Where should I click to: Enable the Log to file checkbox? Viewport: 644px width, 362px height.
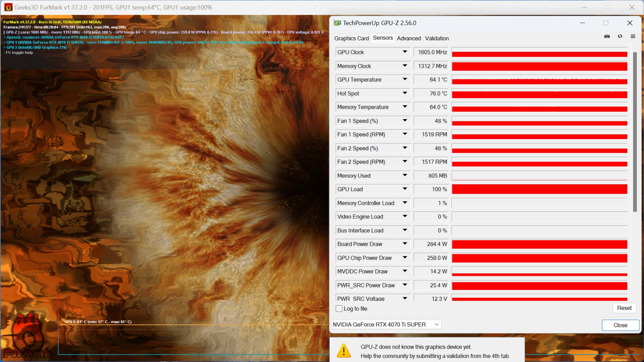[x=339, y=309]
